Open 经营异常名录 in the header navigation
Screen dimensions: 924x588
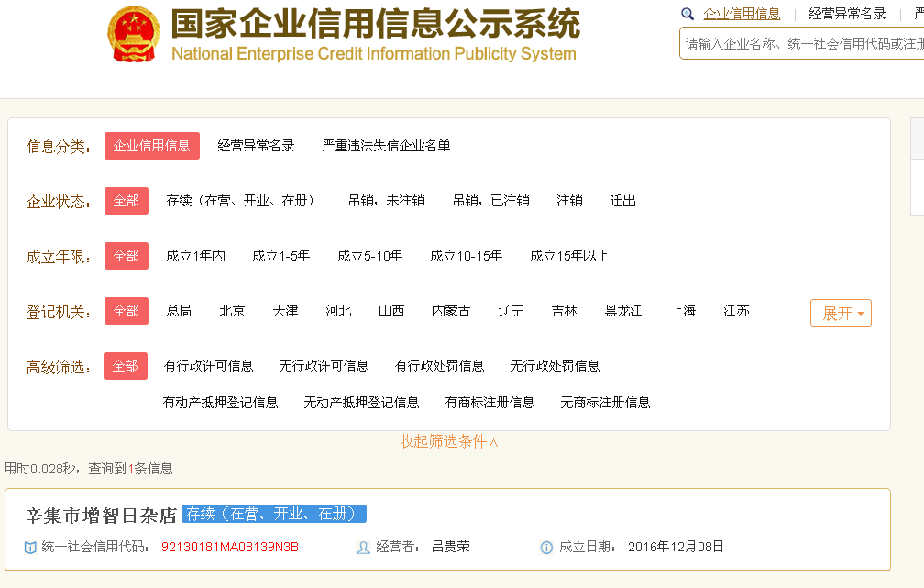pos(847,14)
